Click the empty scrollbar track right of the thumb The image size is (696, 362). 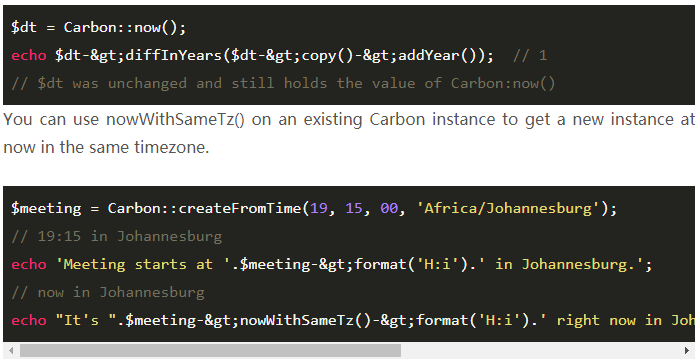point(540,350)
